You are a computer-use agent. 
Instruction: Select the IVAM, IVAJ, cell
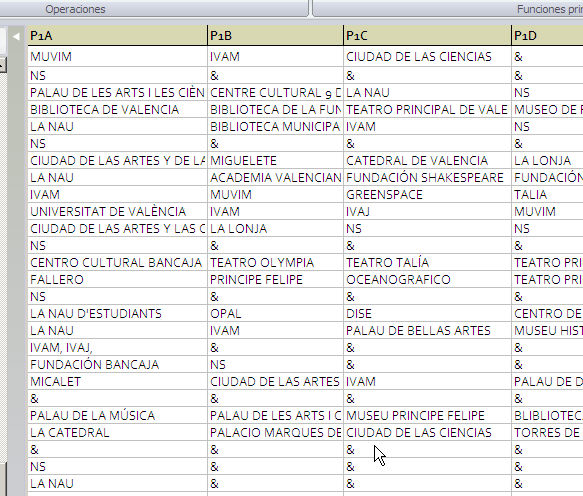click(x=117, y=348)
